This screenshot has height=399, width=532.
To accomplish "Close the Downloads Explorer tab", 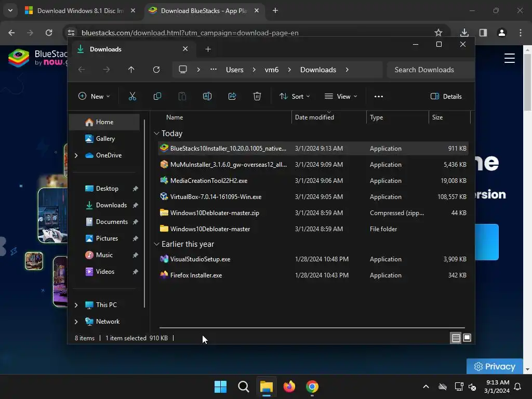I will click(x=185, y=49).
